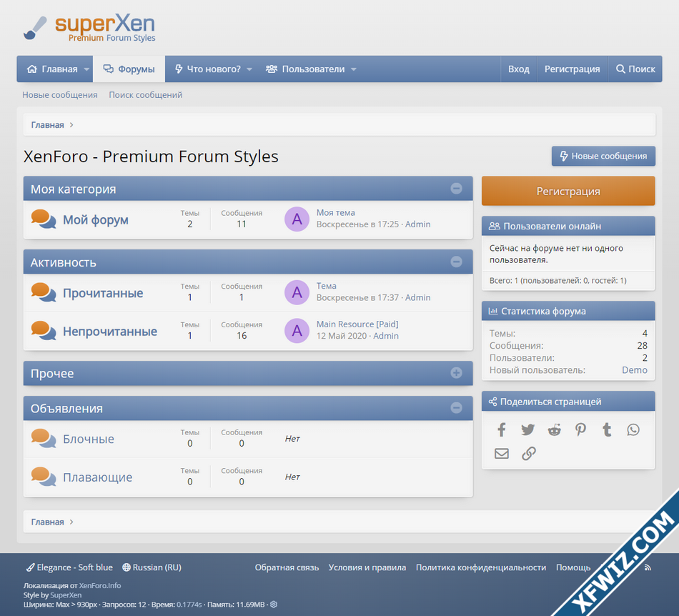
Task: Open the Непрочитанные forum
Action: click(x=110, y=332)
